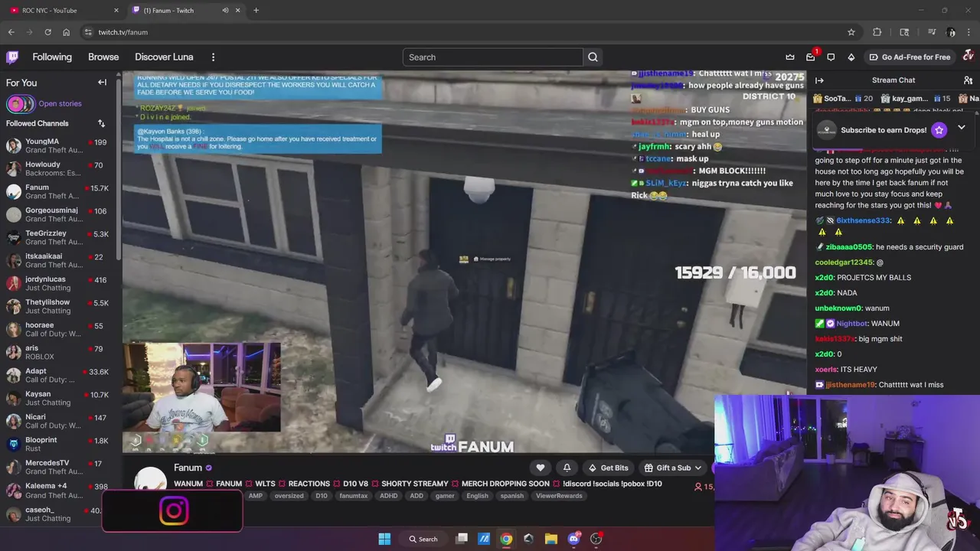The width and height of the screenshot is (980, 551).
Task: Click the ViewerRewards tag
Action: point(559,496)
